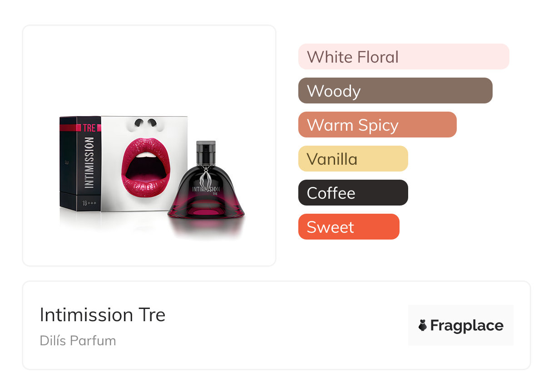The width and height of the screenshot is (553, 392).
Task: Open the Dilís Parfum brand link
Action: pyautogui.click(x=78, y=341)
